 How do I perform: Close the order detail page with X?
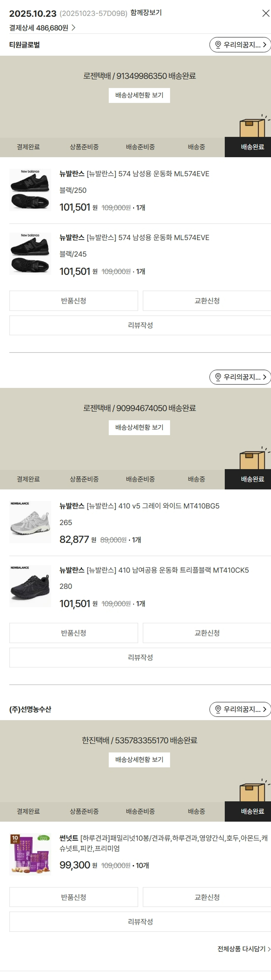[266, 13]
